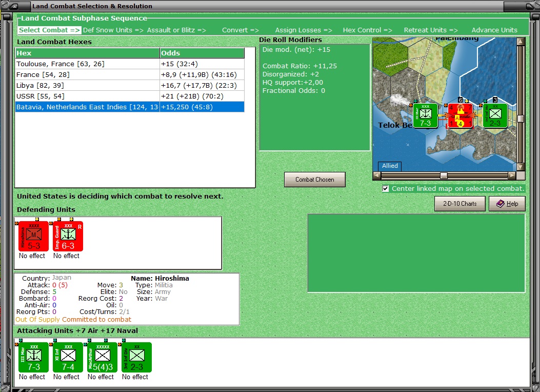Click the Odds column header

(x=202, y=53)
